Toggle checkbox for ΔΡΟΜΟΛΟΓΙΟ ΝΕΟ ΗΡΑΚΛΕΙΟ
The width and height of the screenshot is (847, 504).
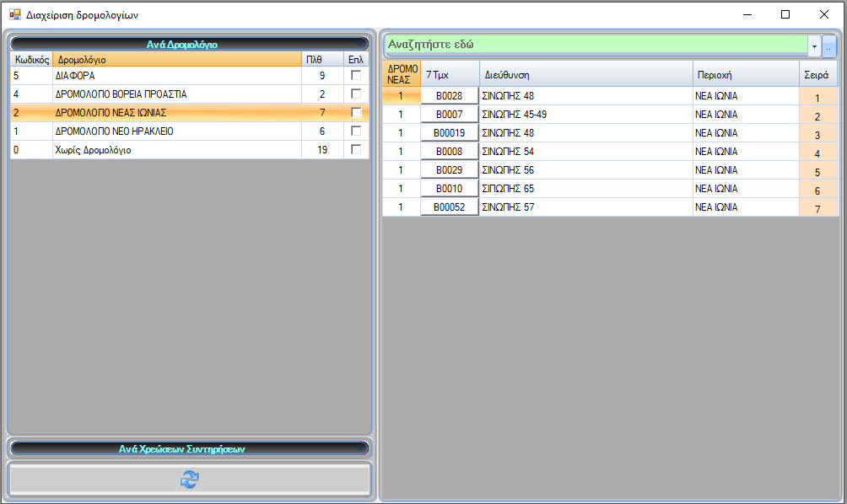[356, 131]
